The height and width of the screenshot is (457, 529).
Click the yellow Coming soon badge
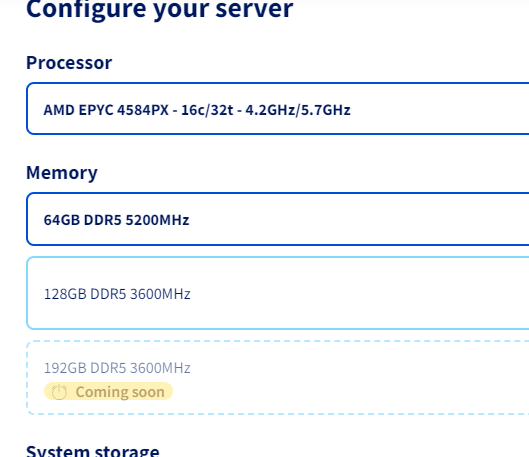pos(108,392)
